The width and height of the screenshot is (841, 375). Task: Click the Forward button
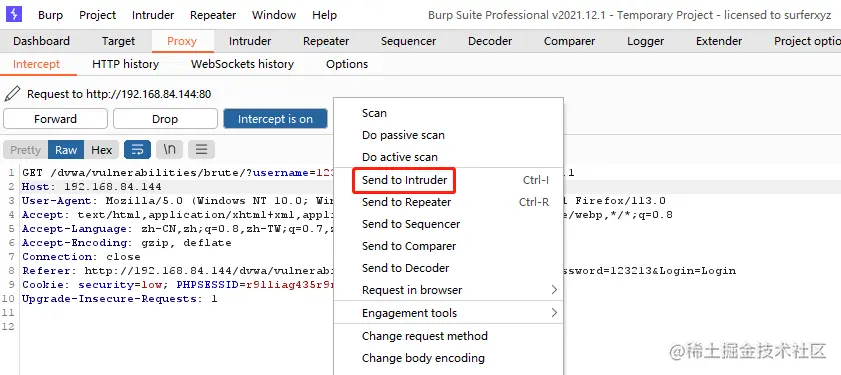click(x=55, y=119)
